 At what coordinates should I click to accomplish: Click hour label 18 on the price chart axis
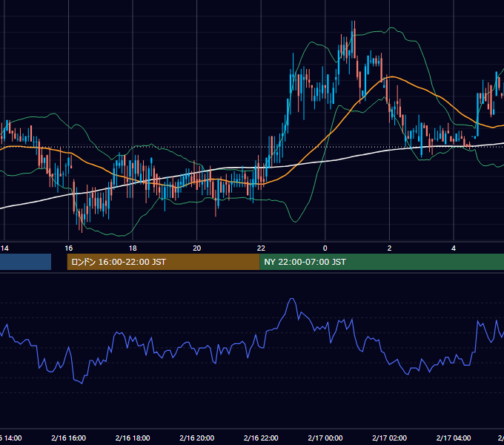point(133,248)
